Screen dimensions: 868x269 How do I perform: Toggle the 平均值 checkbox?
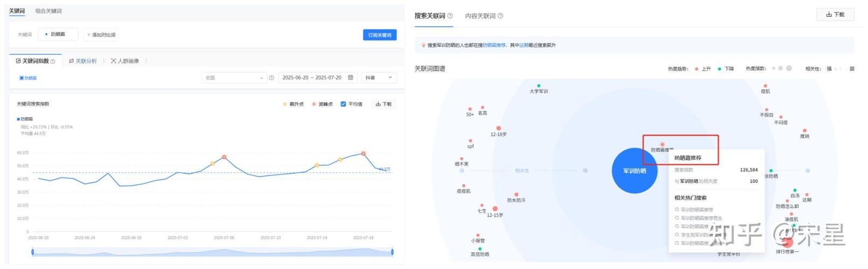click(343, 104)
